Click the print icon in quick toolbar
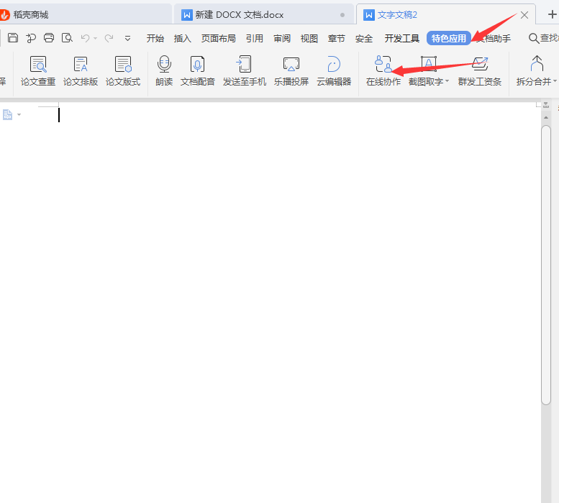 49,38
